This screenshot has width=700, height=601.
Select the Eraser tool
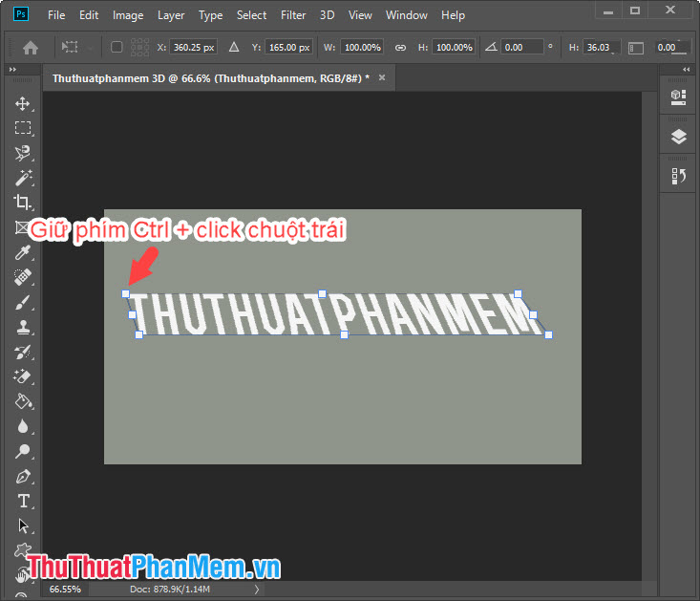pos(22,376)
